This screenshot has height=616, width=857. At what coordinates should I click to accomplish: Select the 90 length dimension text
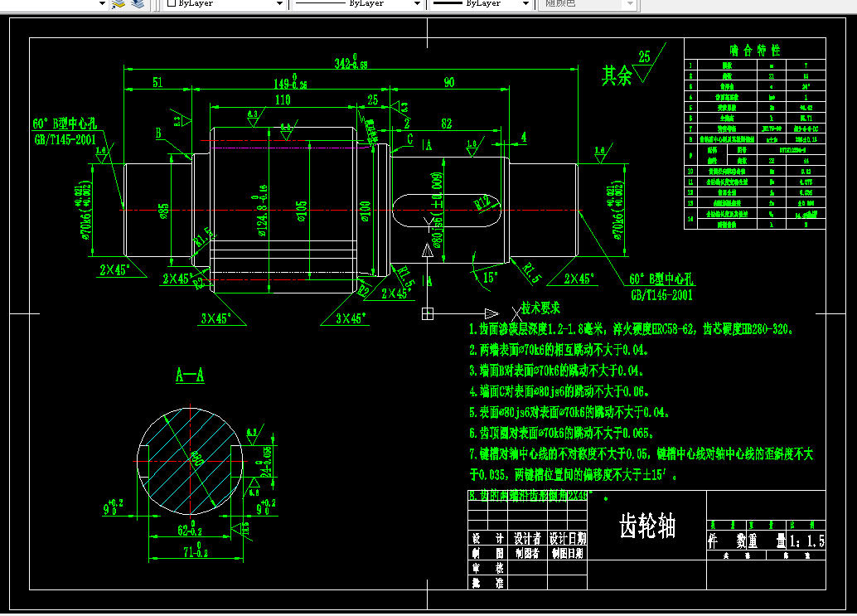[x=449, y=83]
